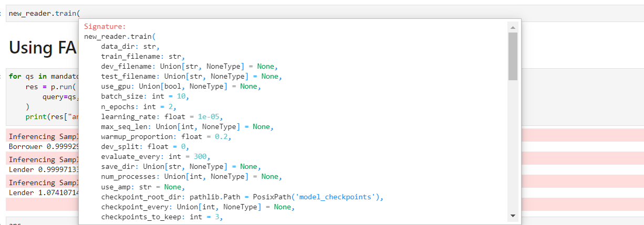Click the "save_dir" parameter line
This screenshot has height=225, width=644.
(181, 167)
